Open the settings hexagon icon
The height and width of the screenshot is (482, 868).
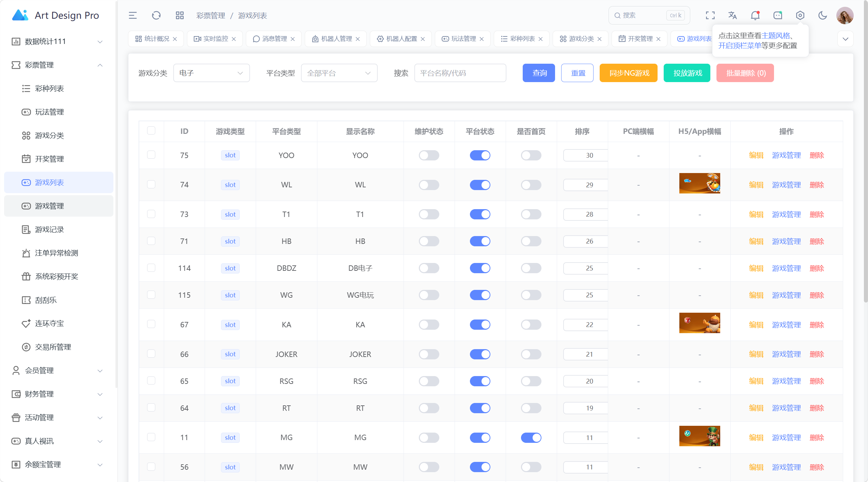pos(800,15)
